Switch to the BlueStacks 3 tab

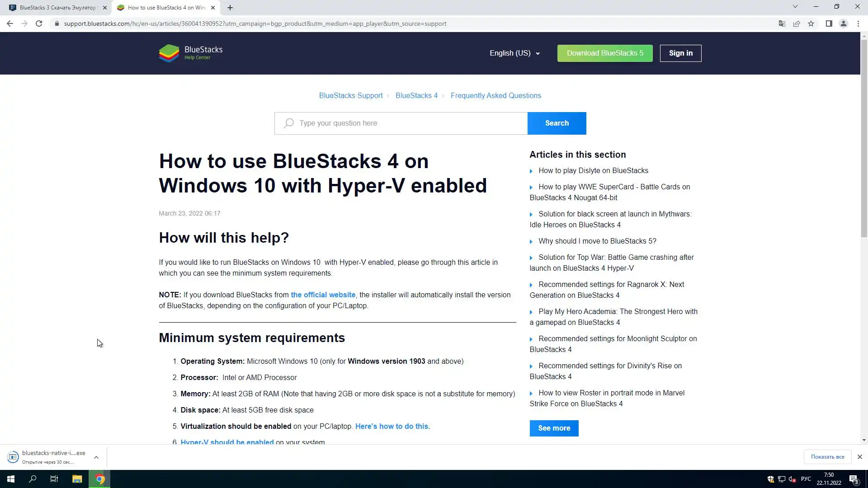(x=57, y=8)
